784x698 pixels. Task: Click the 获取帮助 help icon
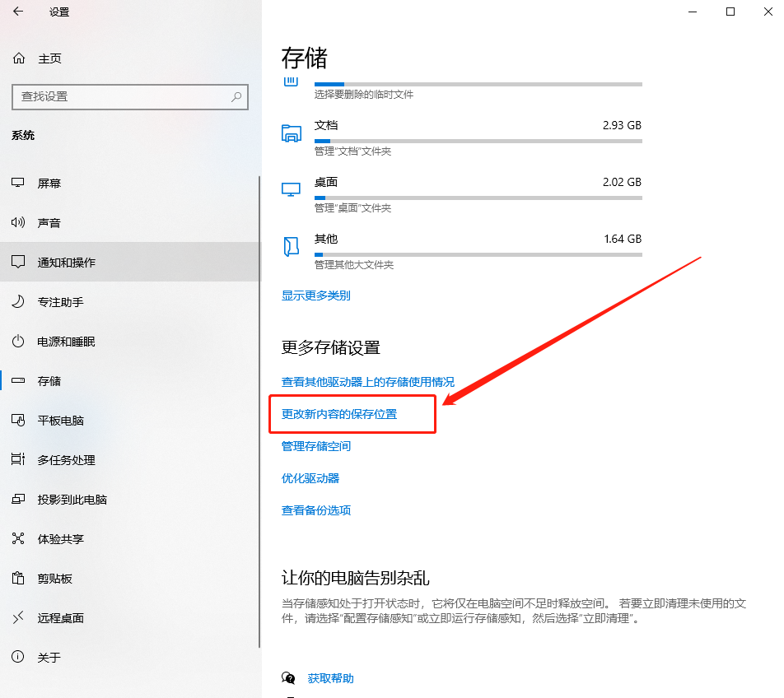tap(288, 677)
